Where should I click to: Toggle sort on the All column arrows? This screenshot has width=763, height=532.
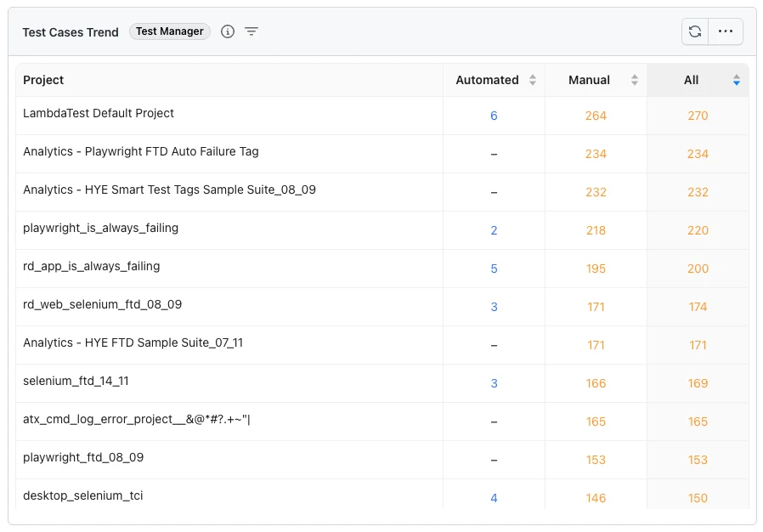pyautogui.click(x=737, y=80)
